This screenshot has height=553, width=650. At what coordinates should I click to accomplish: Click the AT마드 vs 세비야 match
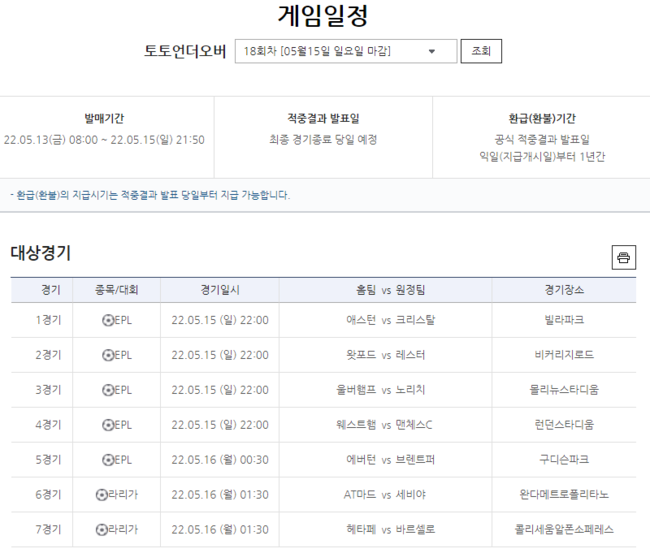[385, 495]
